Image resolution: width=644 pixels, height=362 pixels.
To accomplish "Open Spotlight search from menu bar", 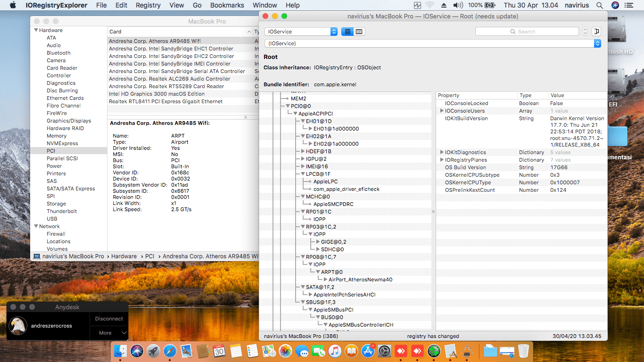I will pyautogui.click(x=600, y=5).
